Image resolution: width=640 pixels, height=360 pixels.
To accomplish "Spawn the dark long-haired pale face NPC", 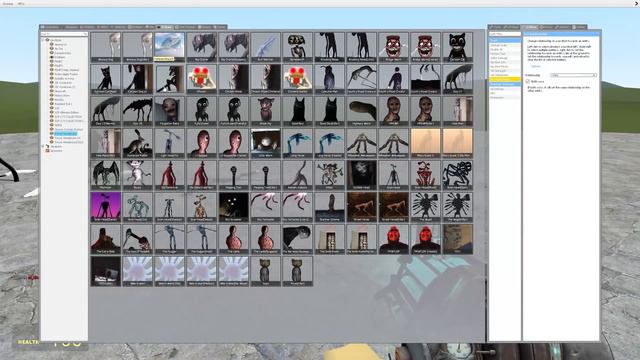I will click(297, 239).
